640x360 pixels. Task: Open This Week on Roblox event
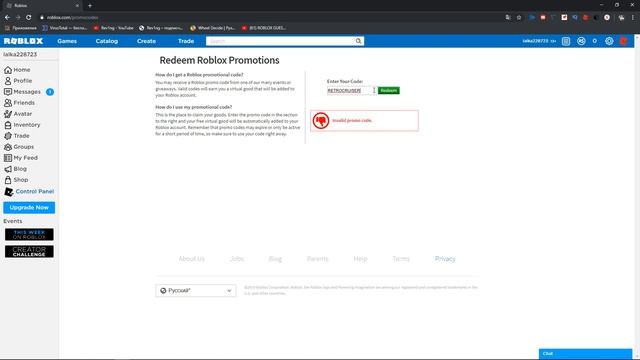click(29, 235)
